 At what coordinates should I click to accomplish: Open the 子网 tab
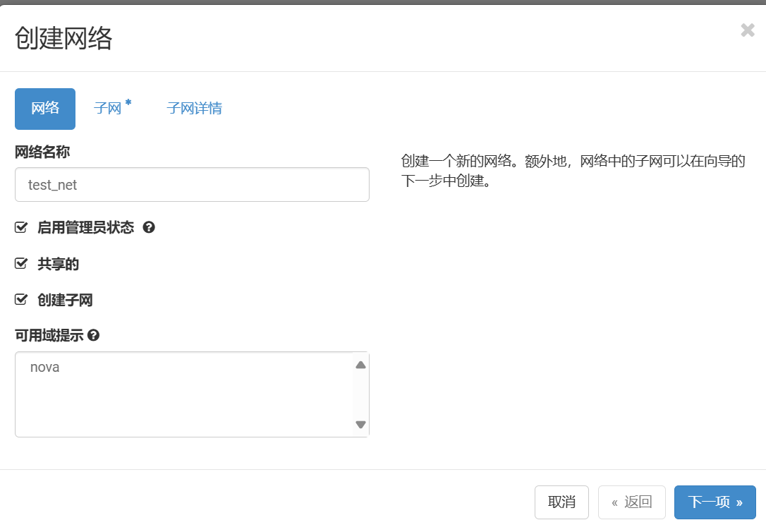pos(109,109)
